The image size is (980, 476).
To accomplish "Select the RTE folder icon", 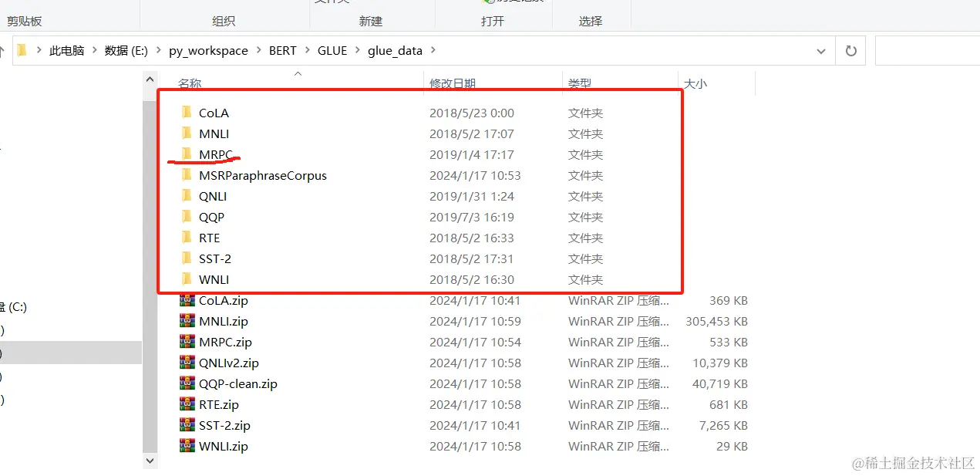I will [x=186, y=238].
